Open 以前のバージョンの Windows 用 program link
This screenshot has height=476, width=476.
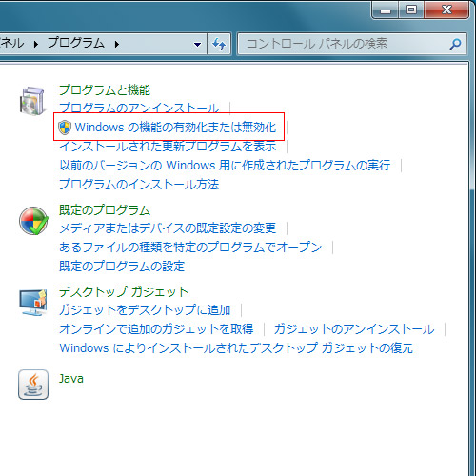click(x=225, y=166)
